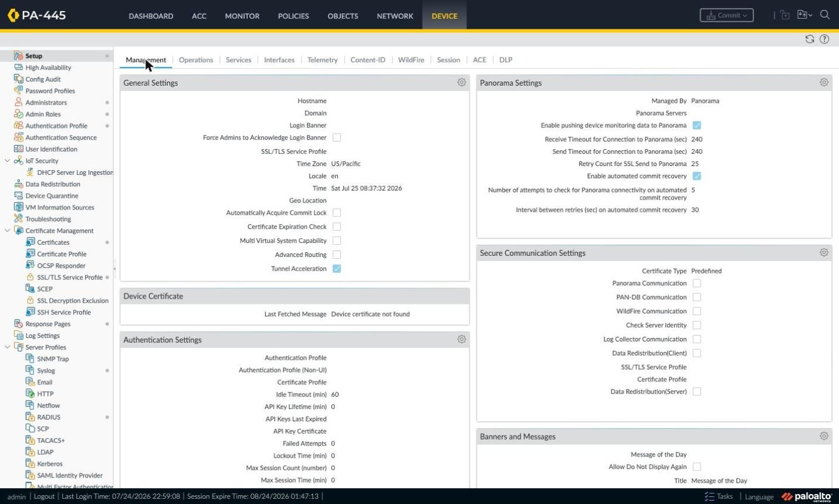Click 'Device certificate not found' message

[370, 314]
